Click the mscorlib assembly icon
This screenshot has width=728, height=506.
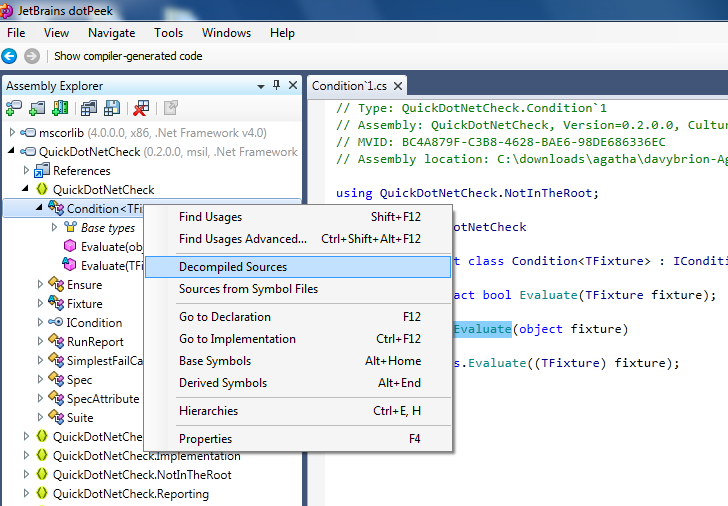tap(28, 133)
